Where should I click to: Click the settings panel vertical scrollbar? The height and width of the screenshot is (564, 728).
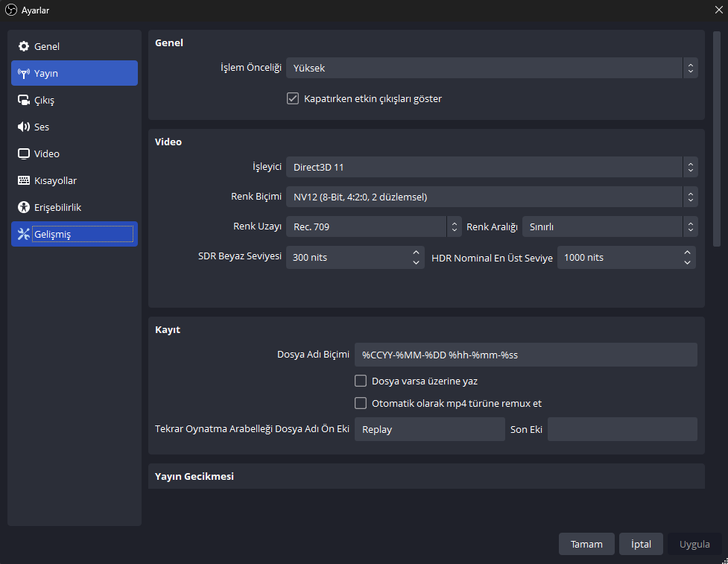(717, 139)
